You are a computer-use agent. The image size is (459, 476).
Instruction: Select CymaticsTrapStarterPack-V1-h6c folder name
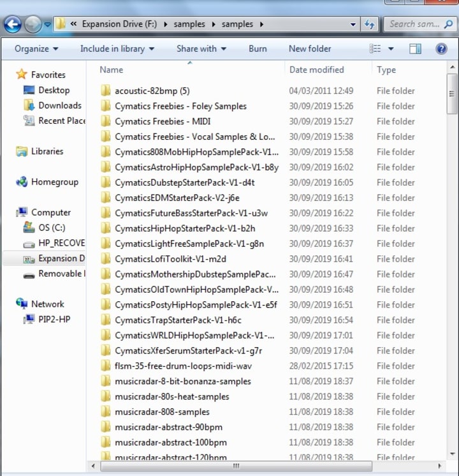pos(178,320)
